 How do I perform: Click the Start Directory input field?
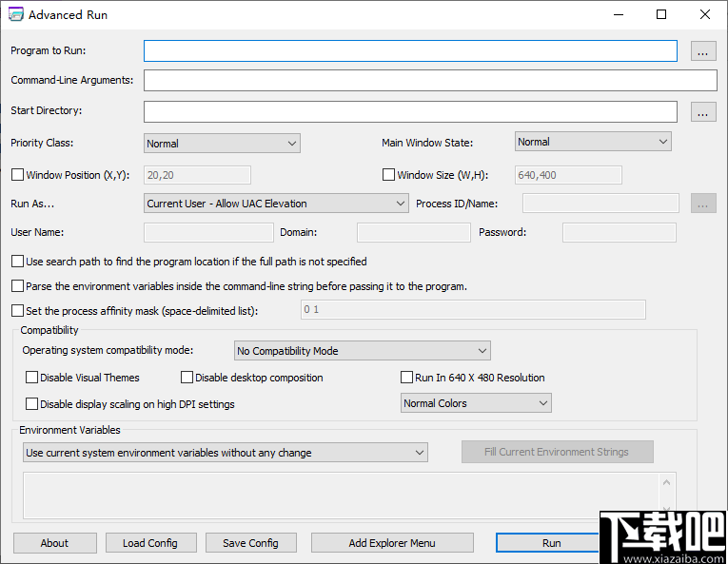click(x=410, y=112)
